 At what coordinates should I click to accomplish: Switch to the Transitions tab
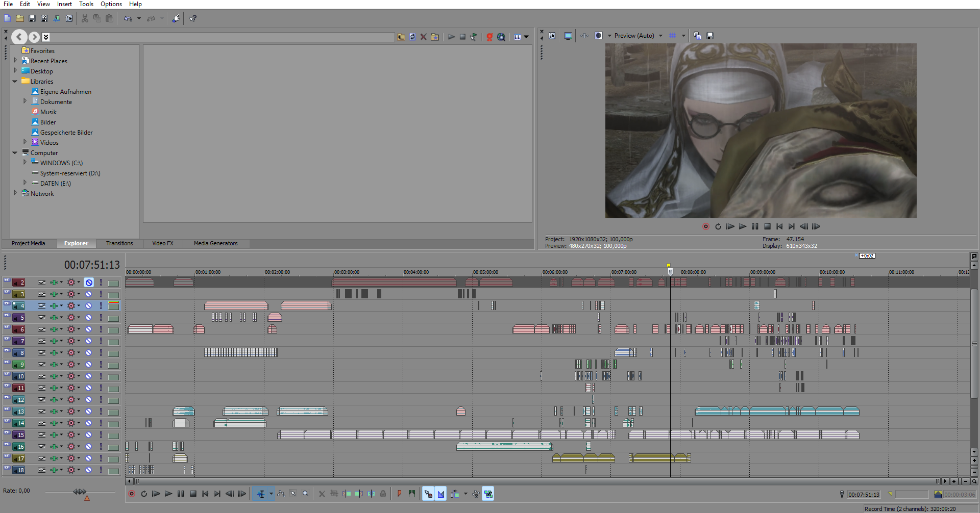click(119, 243)
